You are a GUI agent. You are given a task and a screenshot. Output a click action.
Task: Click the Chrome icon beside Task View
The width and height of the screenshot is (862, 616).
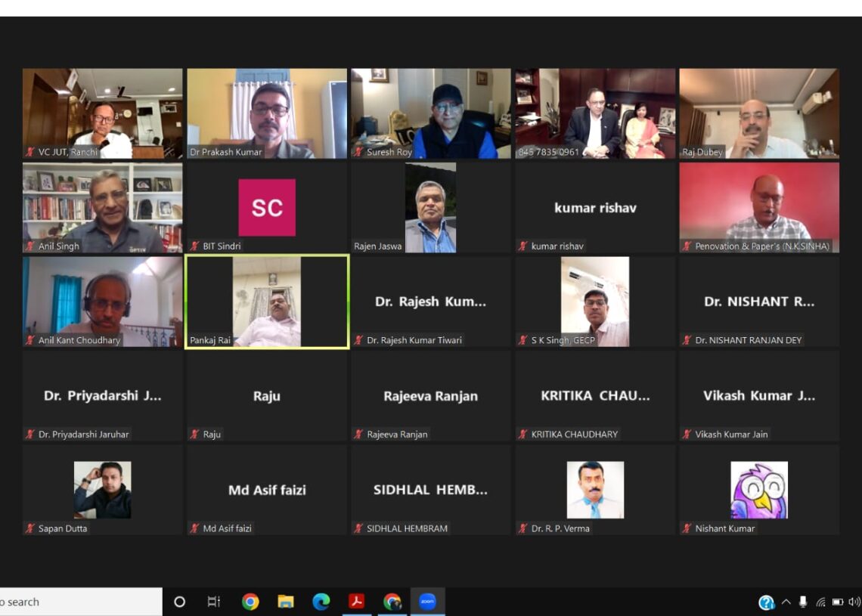250,602
